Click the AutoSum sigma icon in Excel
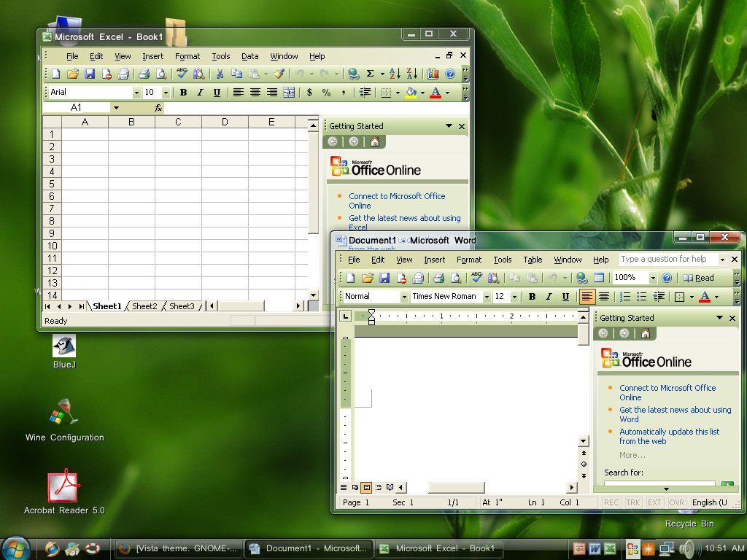This screenshot has height=560, width=747. click(370, 74)
